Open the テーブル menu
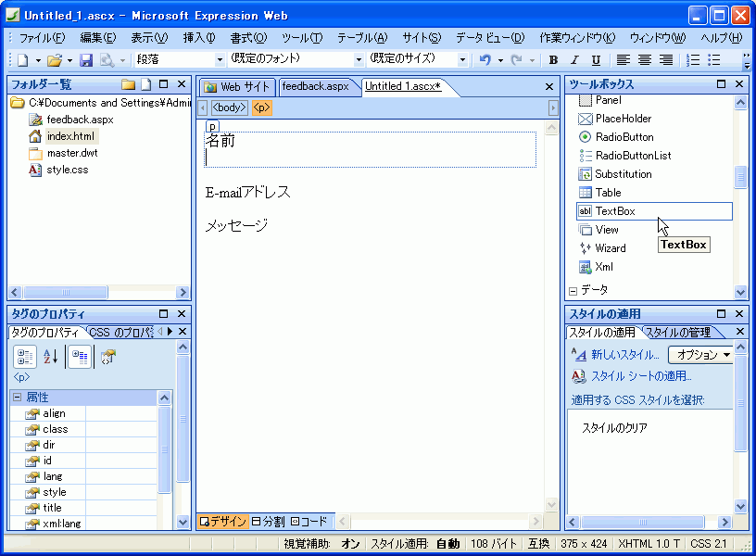 362,38
